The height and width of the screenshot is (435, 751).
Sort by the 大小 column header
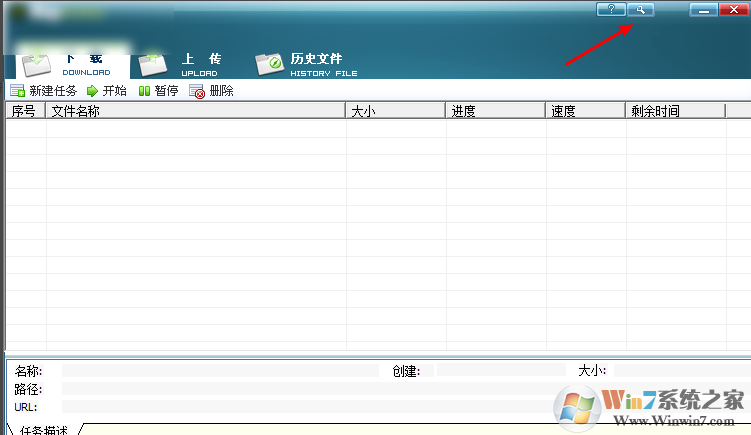click(396, 111)
